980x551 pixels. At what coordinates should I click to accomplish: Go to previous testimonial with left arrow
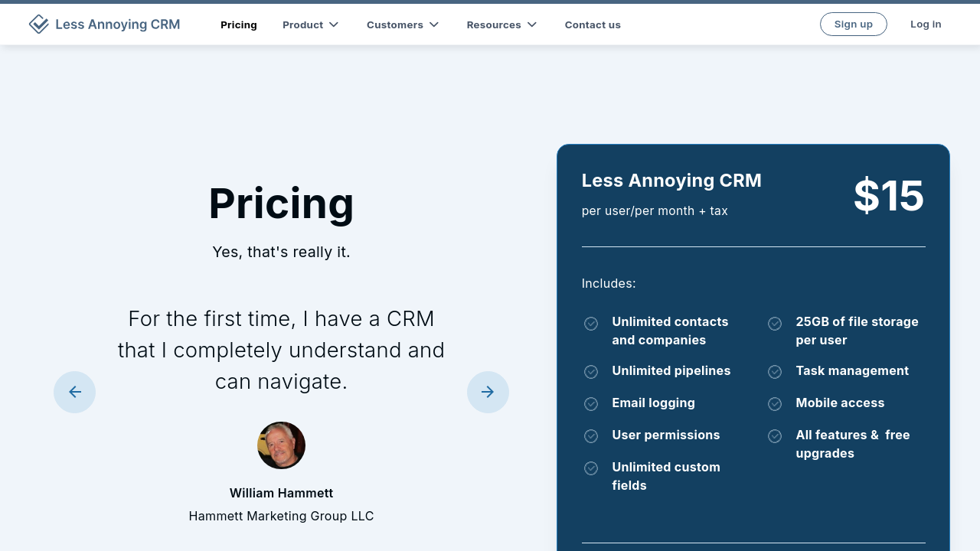click(75, 393)
